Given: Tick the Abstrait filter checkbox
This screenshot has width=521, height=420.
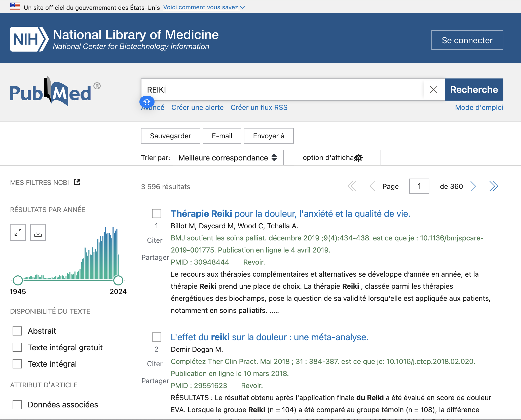Looking at the screenshot, I should pyautogui.click(x=17, y=331).
